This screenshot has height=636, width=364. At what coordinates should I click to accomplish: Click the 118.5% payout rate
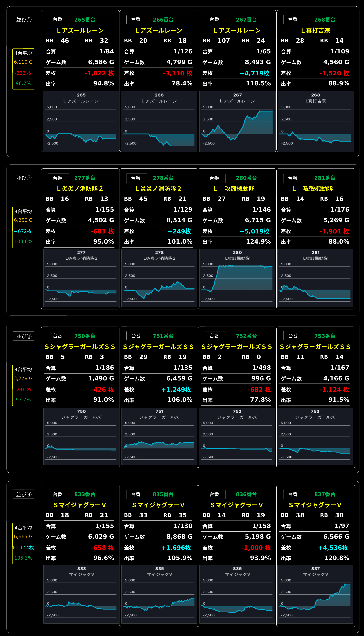point(258,84)
